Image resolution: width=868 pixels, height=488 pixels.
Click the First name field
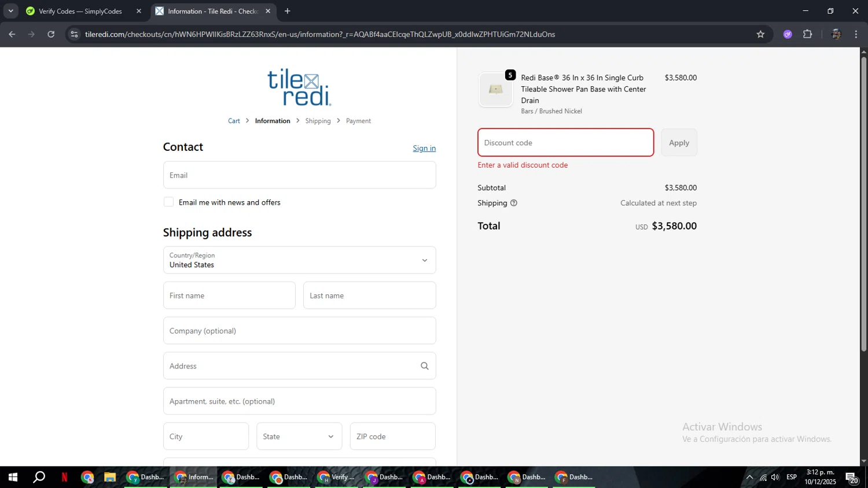point(229,295)
